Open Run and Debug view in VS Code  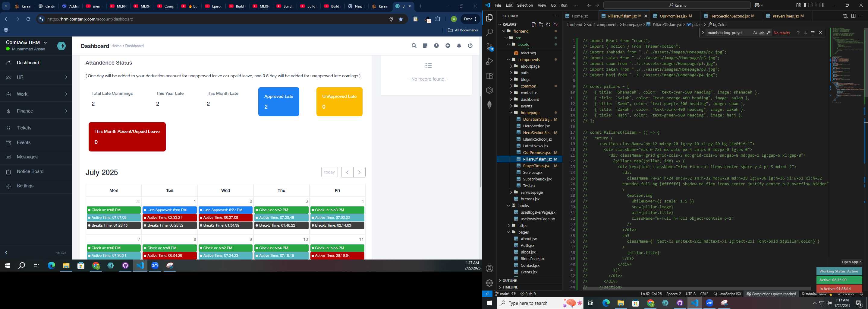tap(489, 61)
